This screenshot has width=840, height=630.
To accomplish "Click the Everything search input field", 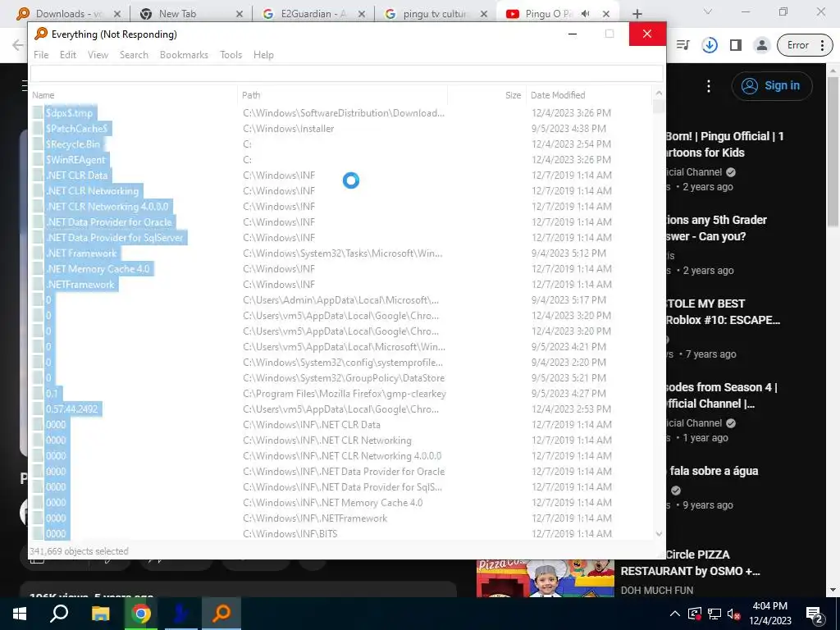I will click(x=347, y=73).
